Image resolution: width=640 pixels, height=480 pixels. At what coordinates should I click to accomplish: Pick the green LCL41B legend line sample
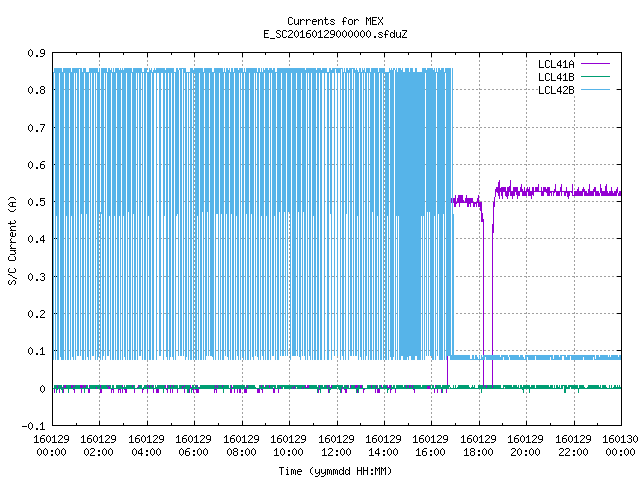(595, 77)
